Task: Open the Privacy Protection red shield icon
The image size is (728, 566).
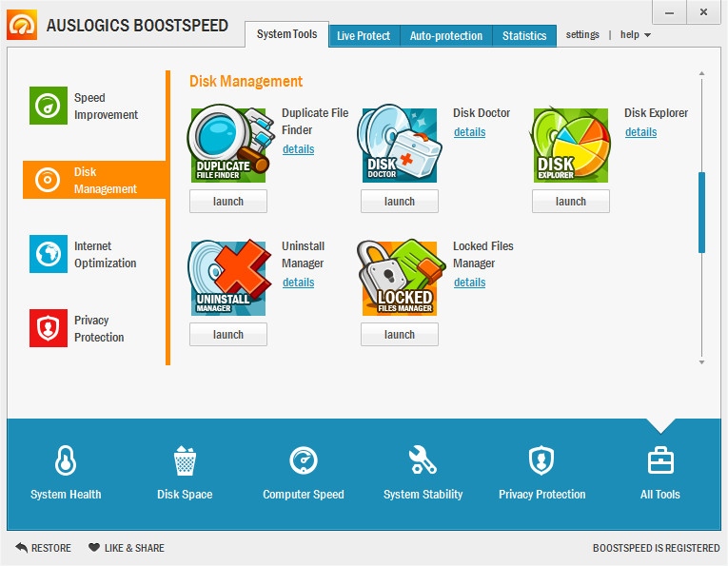Action: (49, 328)
